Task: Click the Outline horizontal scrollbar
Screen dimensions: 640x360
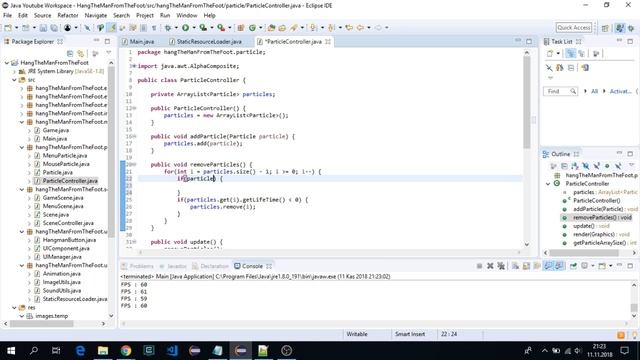Action: pyautogui.click(x=584, y=253)
